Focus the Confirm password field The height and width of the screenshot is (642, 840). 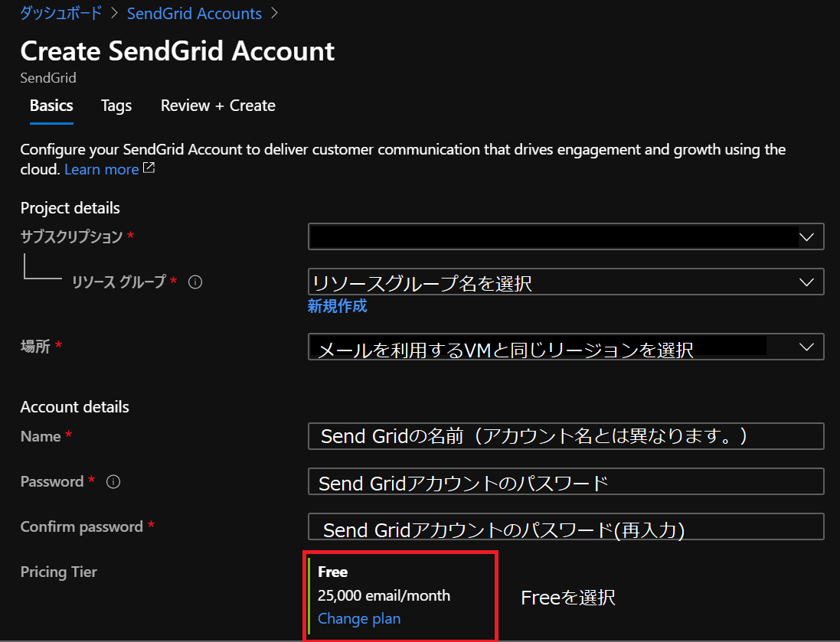566,527
